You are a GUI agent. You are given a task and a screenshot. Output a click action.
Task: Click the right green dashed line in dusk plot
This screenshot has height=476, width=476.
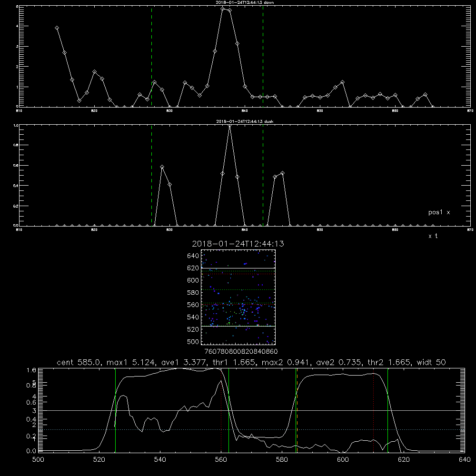tap(263, 175)
